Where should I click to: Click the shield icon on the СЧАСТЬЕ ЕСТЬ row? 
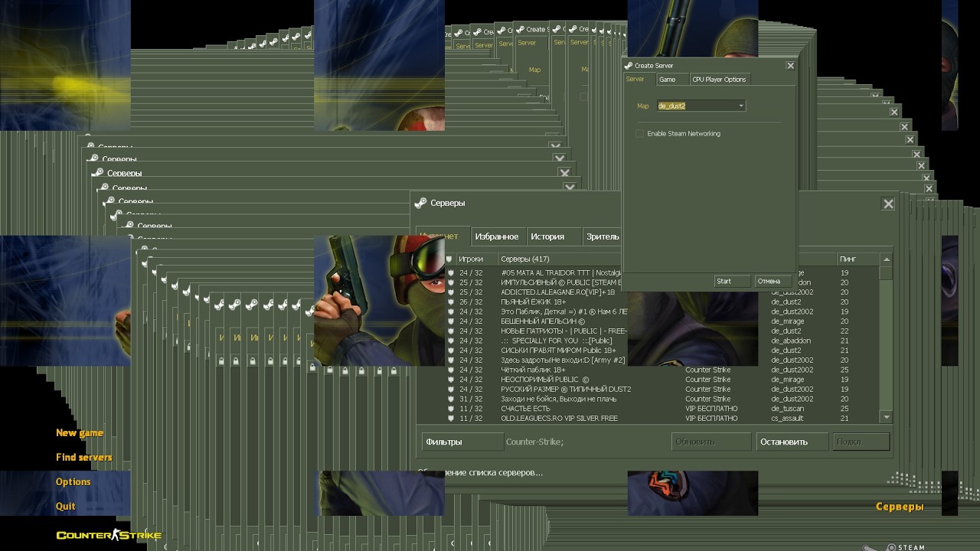451,409
